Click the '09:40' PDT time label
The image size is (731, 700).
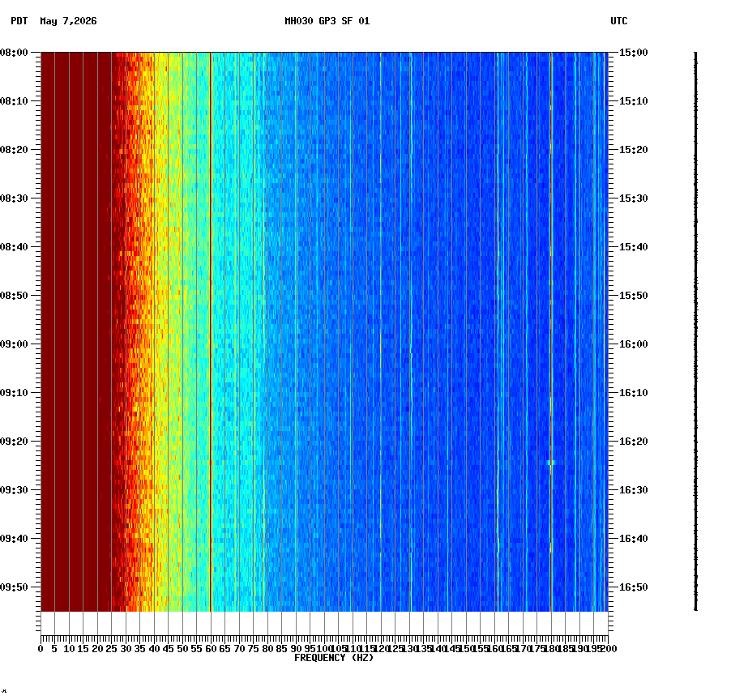pos(14,539)
